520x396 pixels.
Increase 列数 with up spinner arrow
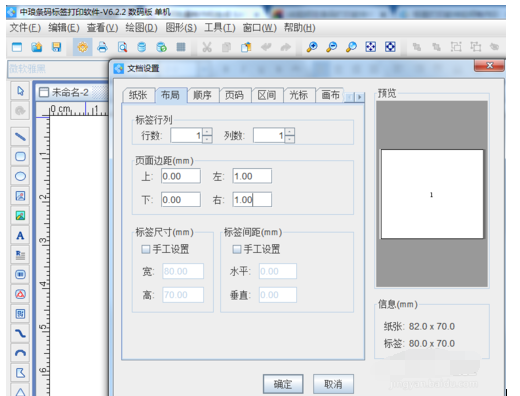coord(290,132)
